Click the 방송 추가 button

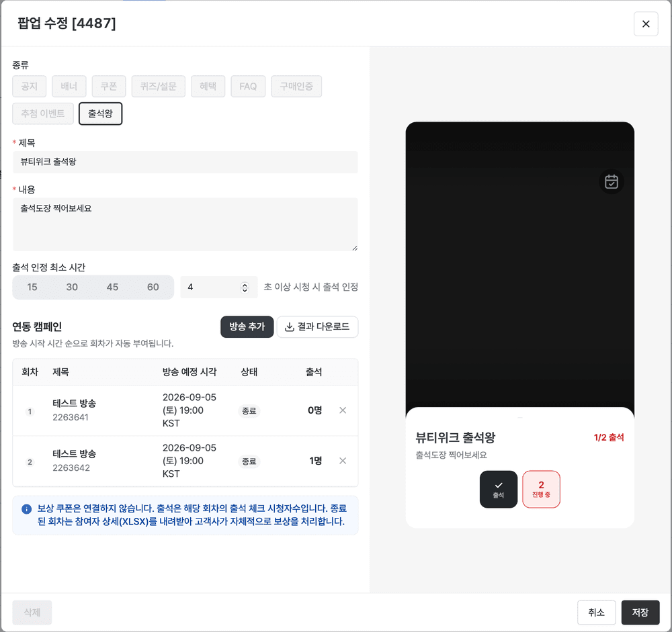[247, 327]
